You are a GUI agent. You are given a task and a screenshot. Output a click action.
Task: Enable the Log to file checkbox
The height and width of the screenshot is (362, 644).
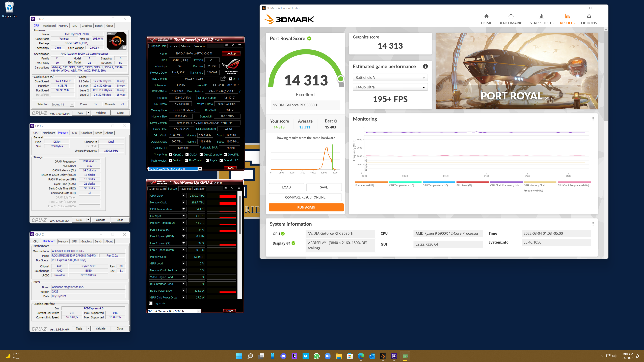click(151, 303)
